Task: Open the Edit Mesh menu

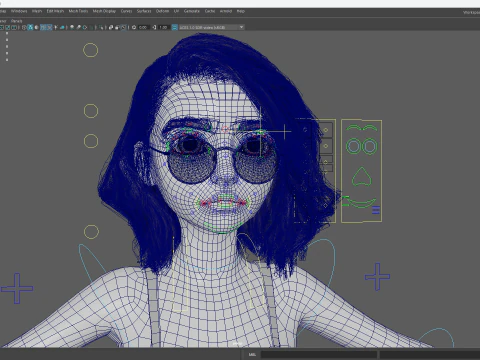Action: pyautogui.click(x=55, y=11)
